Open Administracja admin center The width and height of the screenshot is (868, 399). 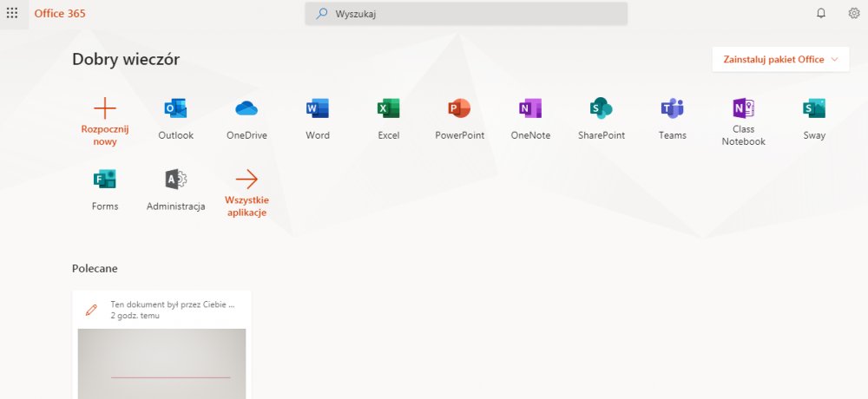pyautogui.click(x=175, y=180)
